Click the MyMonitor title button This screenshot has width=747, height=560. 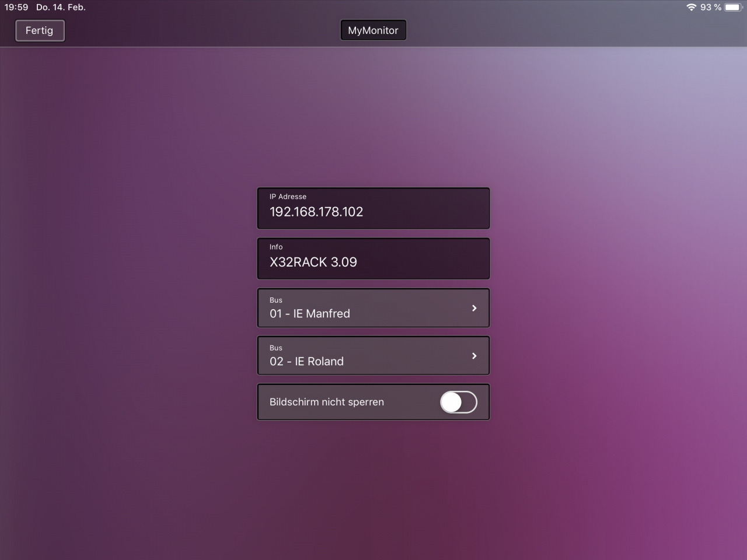[373, 30]
